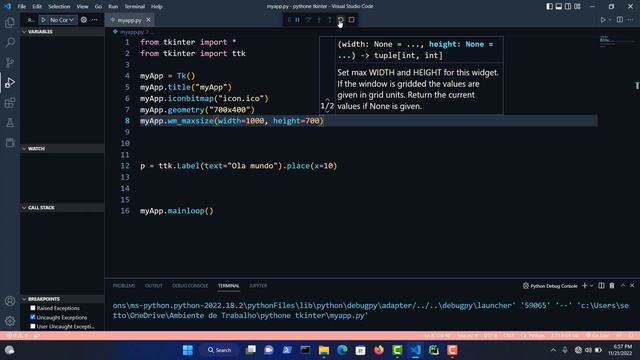This screenshot has width=640, height=360.
Task: Toggle the secondary sidebar layout icon
Action: [568, 6]
